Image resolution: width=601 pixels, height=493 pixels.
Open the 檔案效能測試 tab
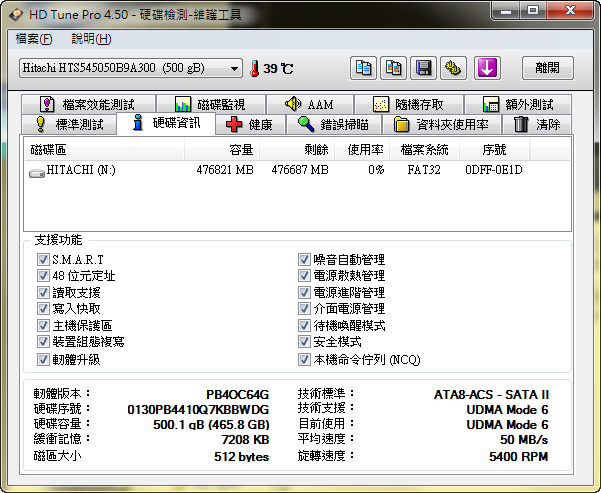(89, 104)
